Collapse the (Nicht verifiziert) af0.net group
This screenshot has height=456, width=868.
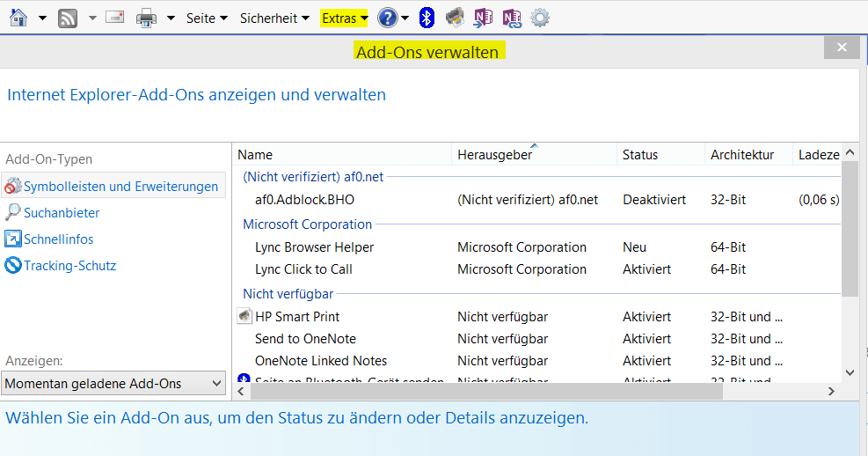[x=313, y=177]
